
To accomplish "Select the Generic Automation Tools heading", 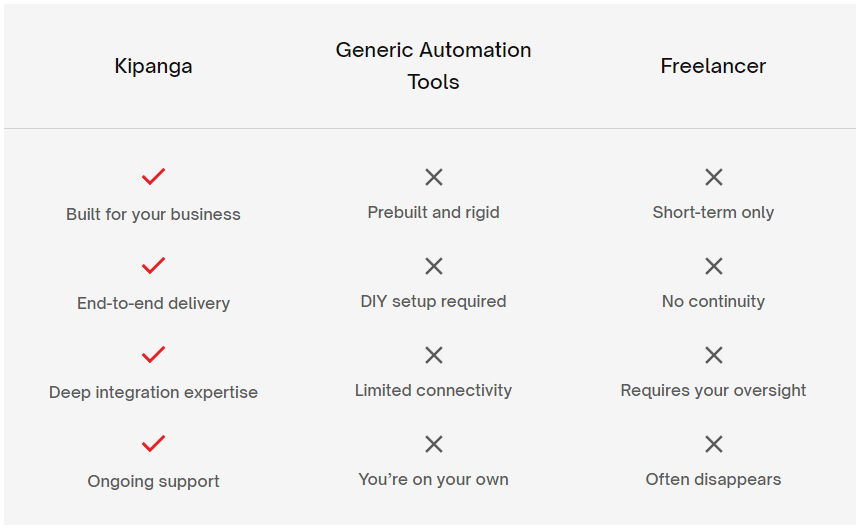I will point(433,65).
